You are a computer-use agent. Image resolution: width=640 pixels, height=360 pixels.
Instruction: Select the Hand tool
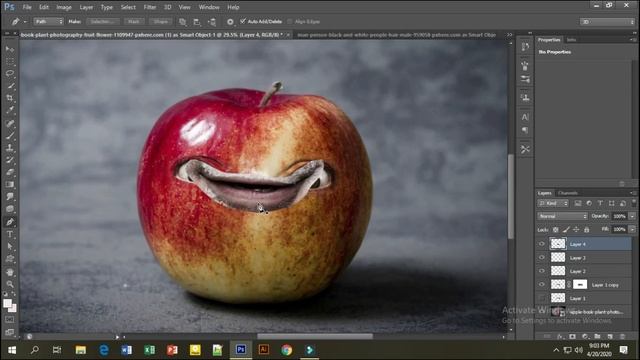[10, 272]
